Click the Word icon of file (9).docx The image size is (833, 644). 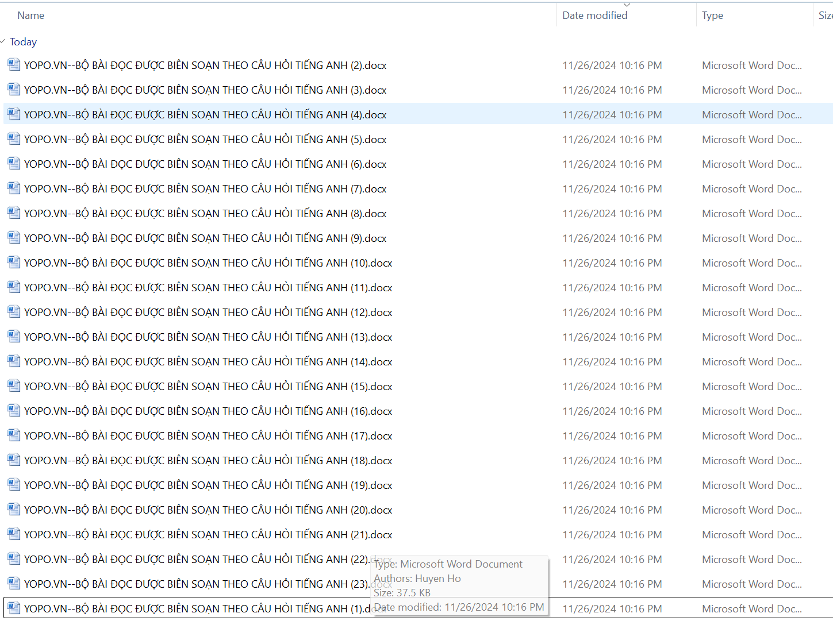pos(14,237)
